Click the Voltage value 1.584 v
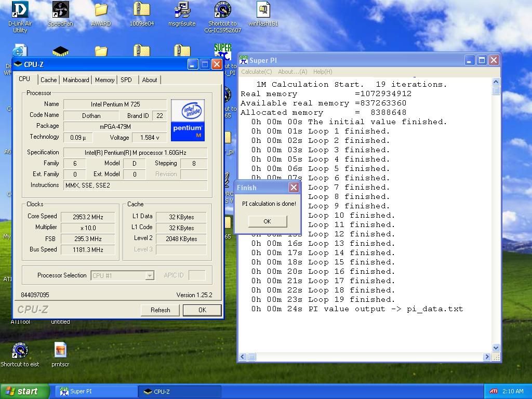This screenshot has height=399, width=532. [x=150, y=137]
